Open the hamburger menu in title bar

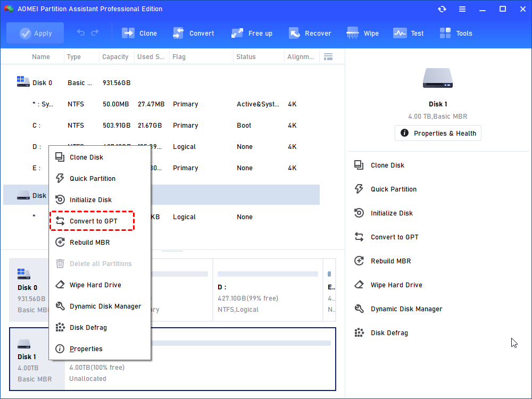pos(462,9)
